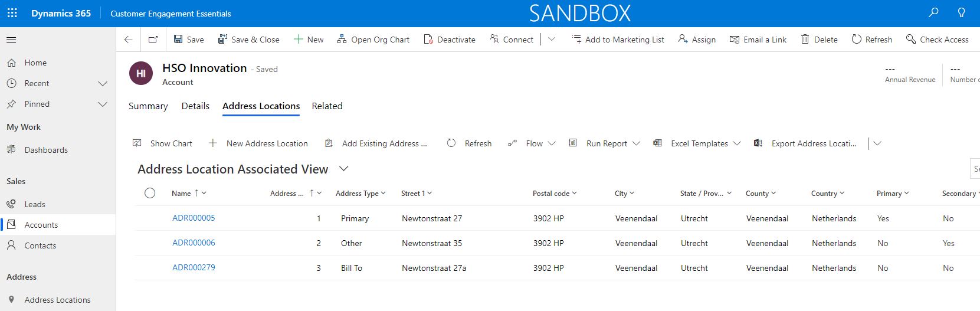
Task: Open the Address Location Associated View selector
Action: pos(343,169)
